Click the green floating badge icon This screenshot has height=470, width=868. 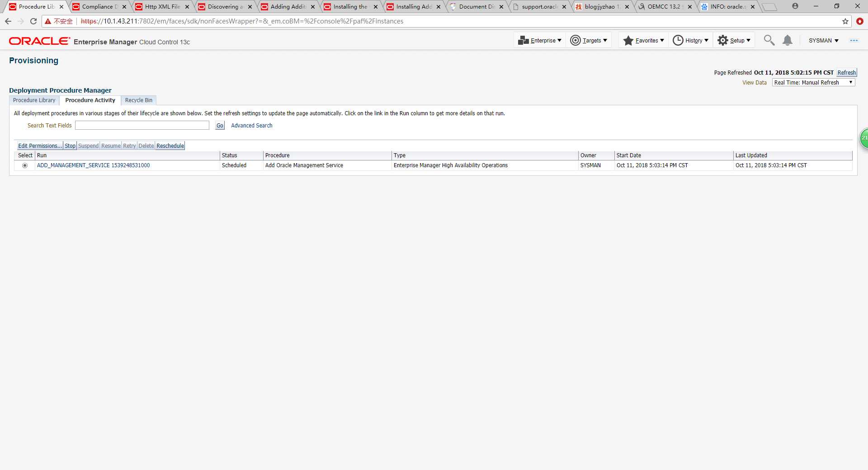(864, 138)
